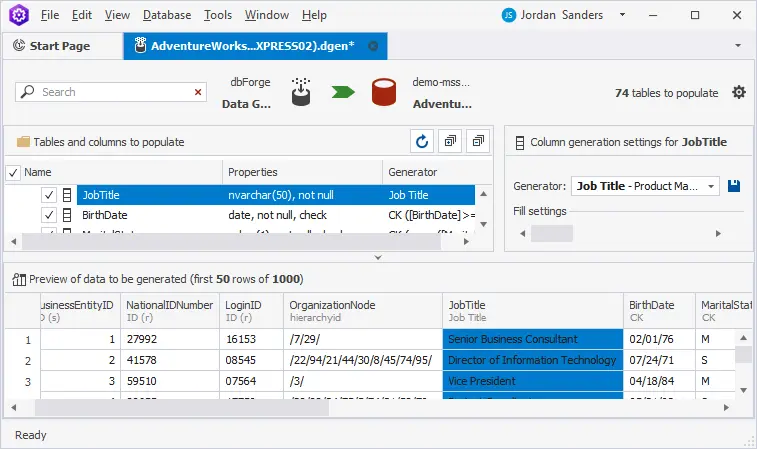Select the Vice President cell
The width and height of the screenshot is (757, 449).
click(x=533, y=381)
